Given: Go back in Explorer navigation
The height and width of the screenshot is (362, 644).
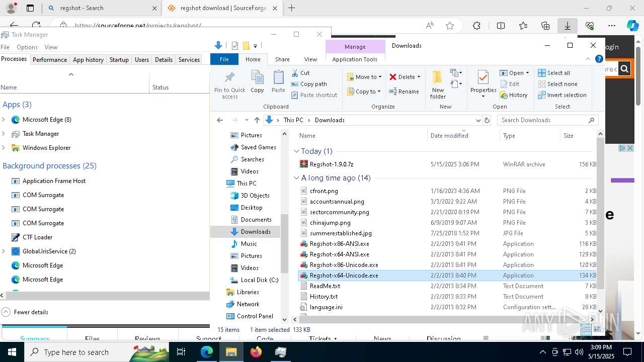Looking at the screenshot, I should click(x=220, y=120).
